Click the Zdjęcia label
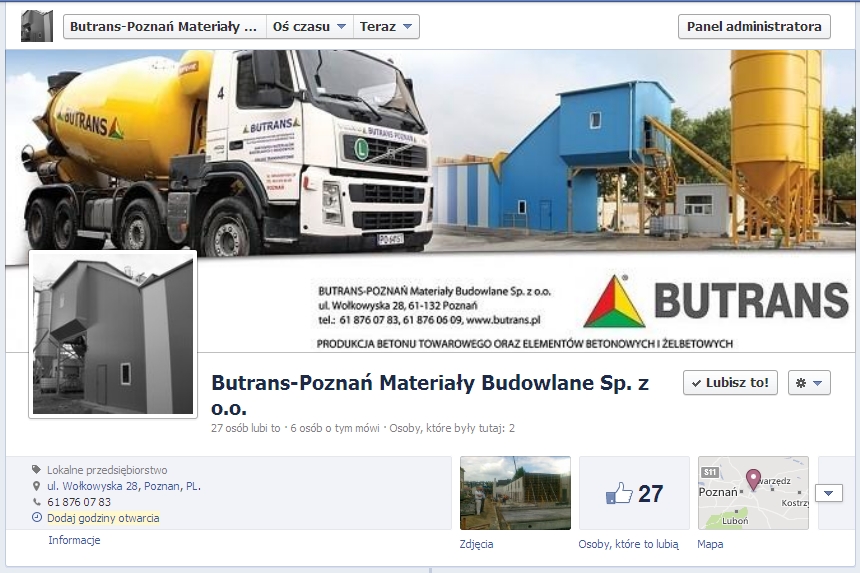 tap(477, 544)
